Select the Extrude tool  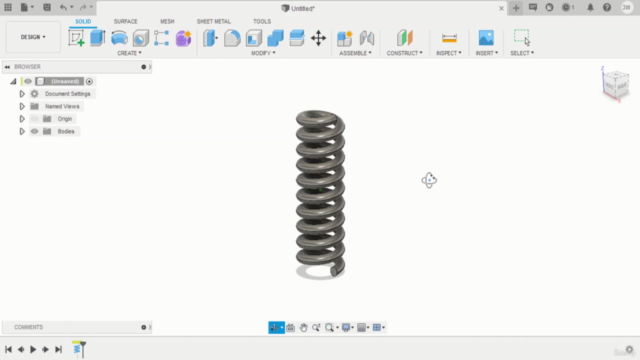coord(98,38)
